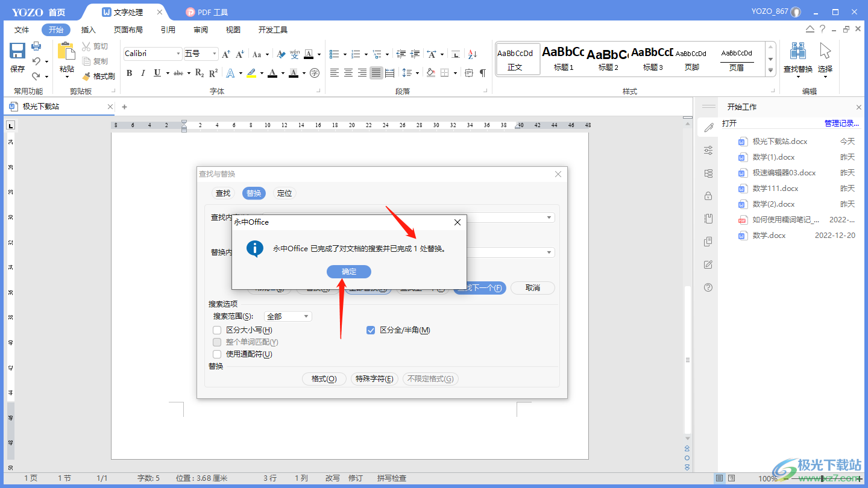Expand the styles gallery more arrow
Viewport: 868px width, 488px height.
tap(770, 70)
